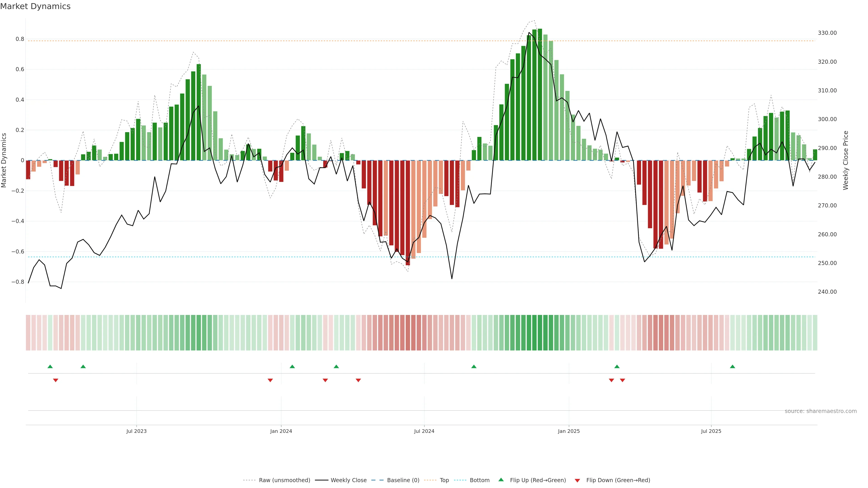Click the Weekly Close Price axis title
This screenshot has height=488, width=868.
(x=845, y=160)
